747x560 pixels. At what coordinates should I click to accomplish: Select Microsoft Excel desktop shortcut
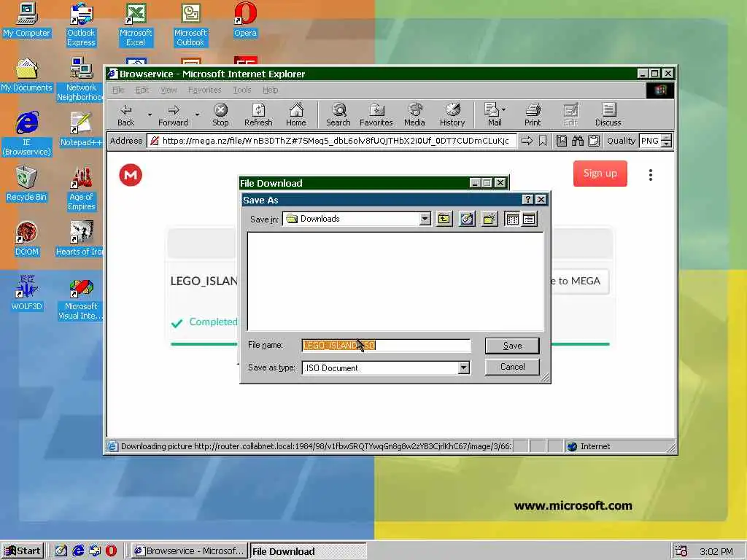tap(136, 25)
